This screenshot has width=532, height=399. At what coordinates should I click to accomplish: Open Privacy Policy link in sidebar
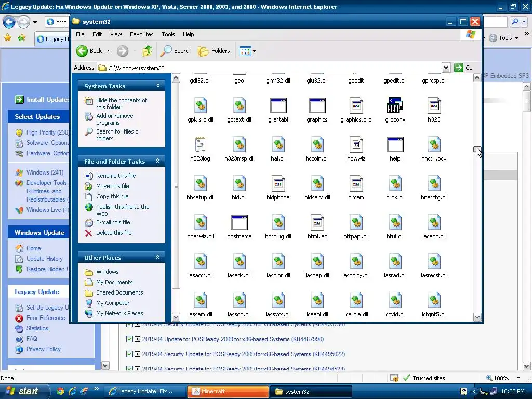pyautogui.click(x=44, y=349)
